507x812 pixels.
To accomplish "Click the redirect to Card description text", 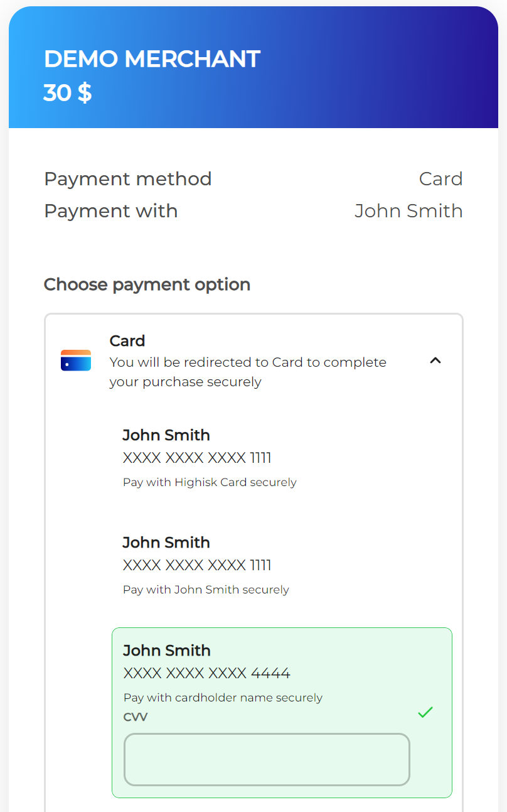I will click(x=248, y=372).
